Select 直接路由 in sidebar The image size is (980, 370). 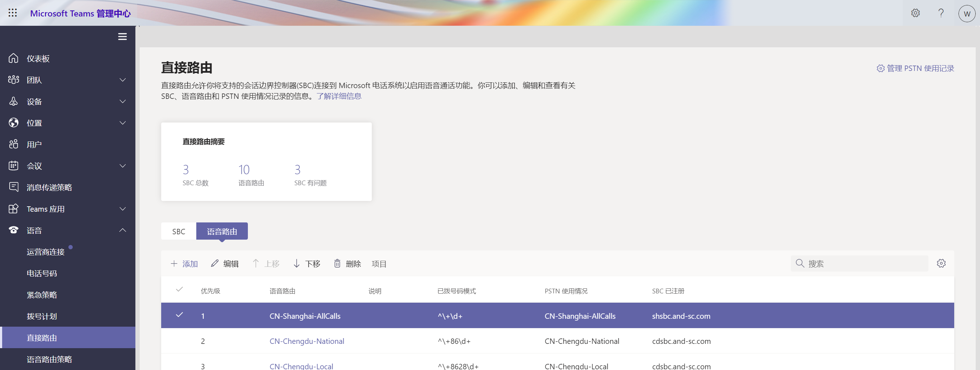[x=68, y=338]
